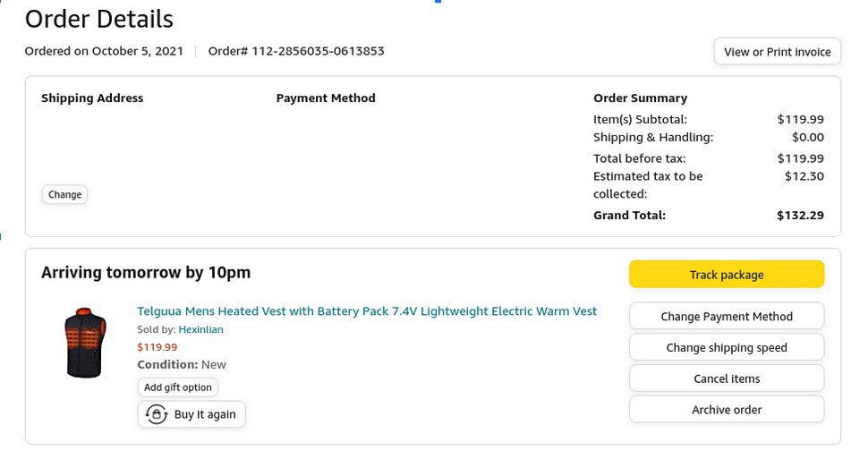
Task: Choose Change shipping speed
Action: (726, 347)
